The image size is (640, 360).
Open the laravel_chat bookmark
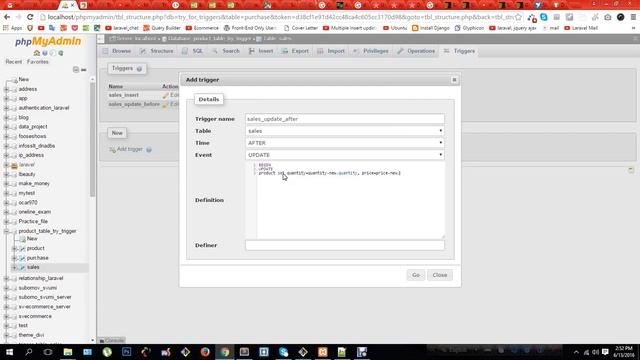click(122, 28)
